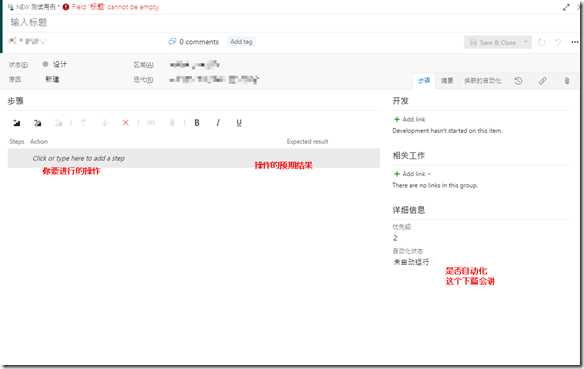Screen dimensions: 584x369
Task: Open the Save & Close dropdown arrow
Action: (x=526, y=42)
